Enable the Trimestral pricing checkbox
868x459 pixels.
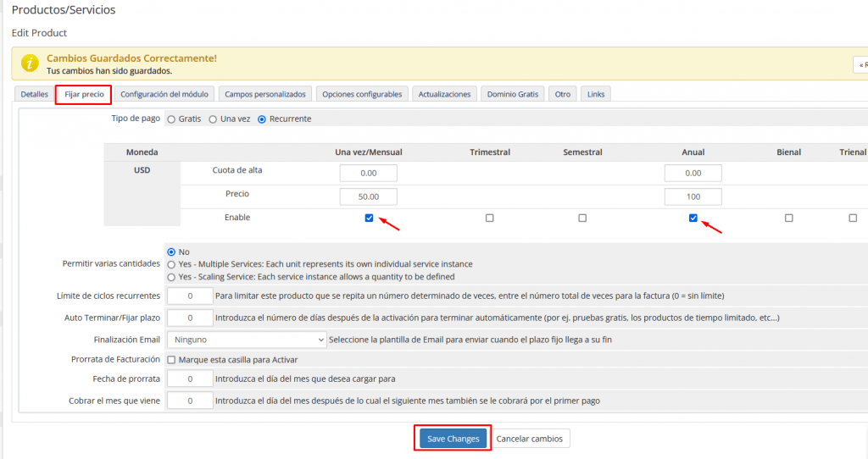pos(490,218)
